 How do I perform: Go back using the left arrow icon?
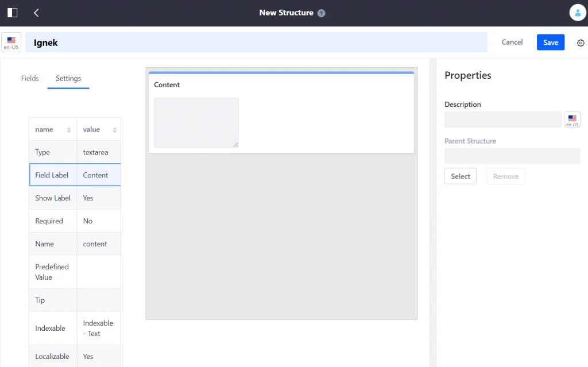36,13
